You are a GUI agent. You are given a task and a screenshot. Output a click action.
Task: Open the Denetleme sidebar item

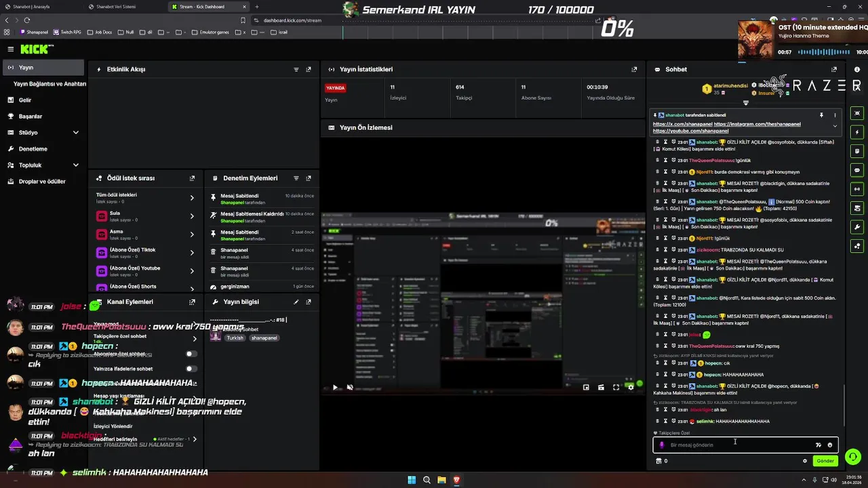pos(43,149)
